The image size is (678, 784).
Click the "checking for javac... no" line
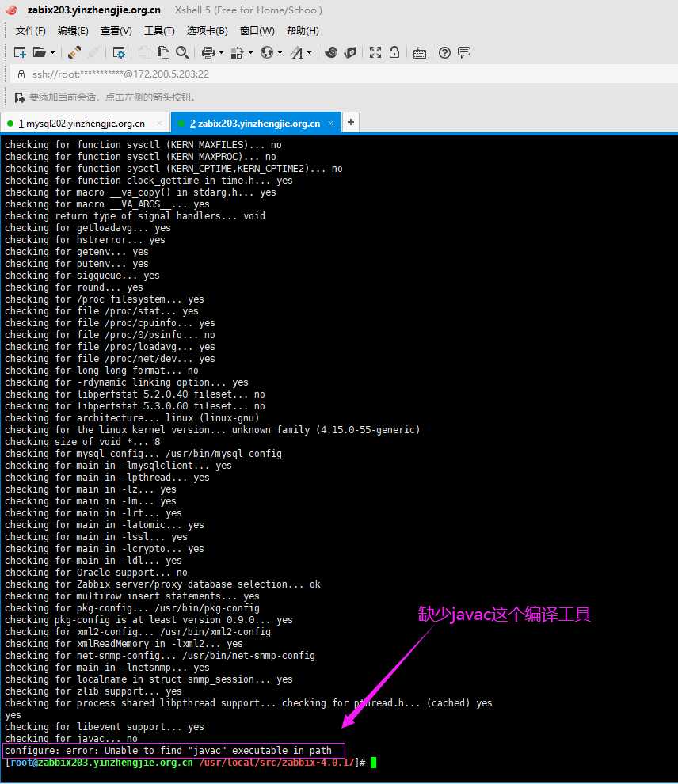(71, 739)
